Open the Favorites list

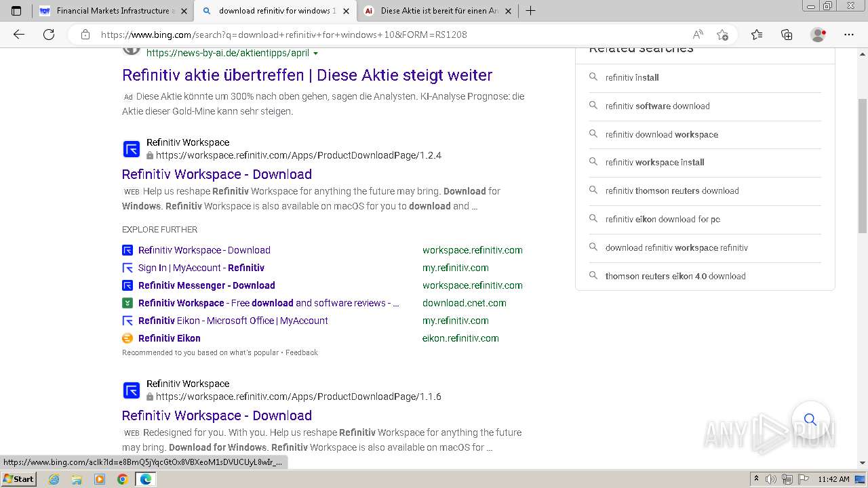tap(757, 35)
